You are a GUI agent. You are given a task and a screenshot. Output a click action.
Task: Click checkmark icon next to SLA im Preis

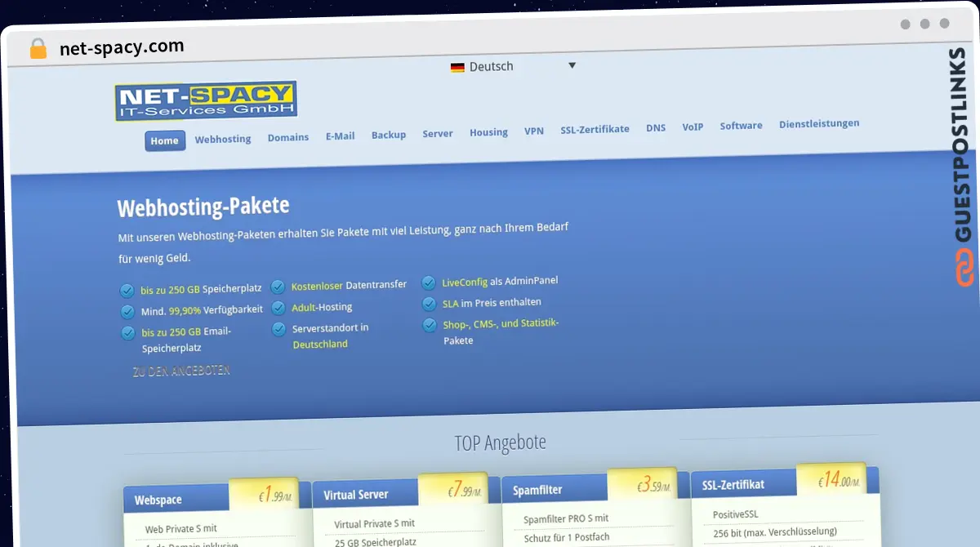[x=429, y=304]
